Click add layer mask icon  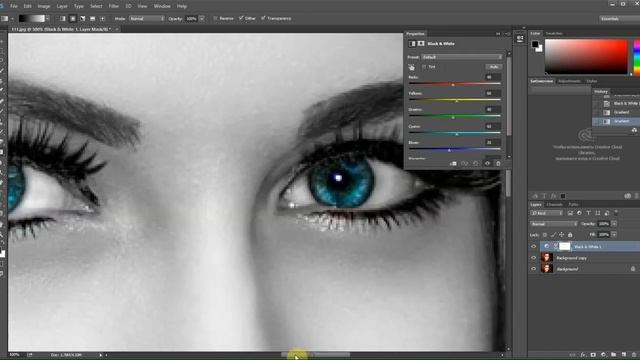pos(593,355)
